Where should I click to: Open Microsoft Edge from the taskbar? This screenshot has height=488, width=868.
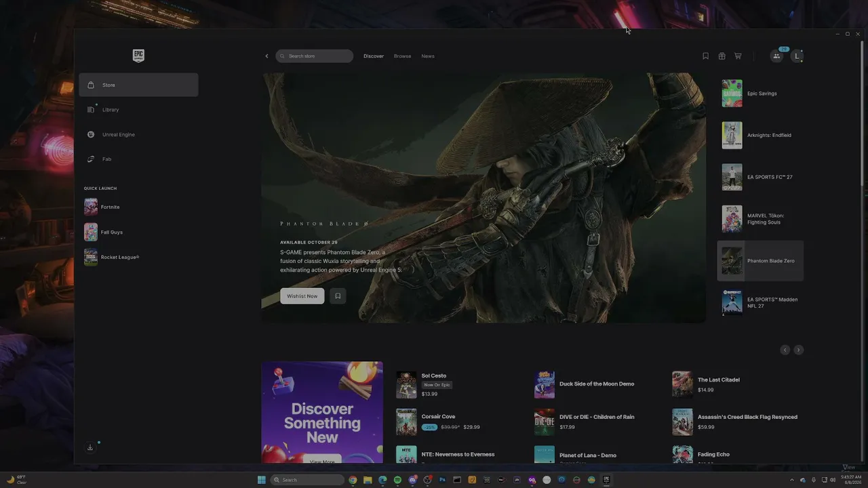(382, 480)
